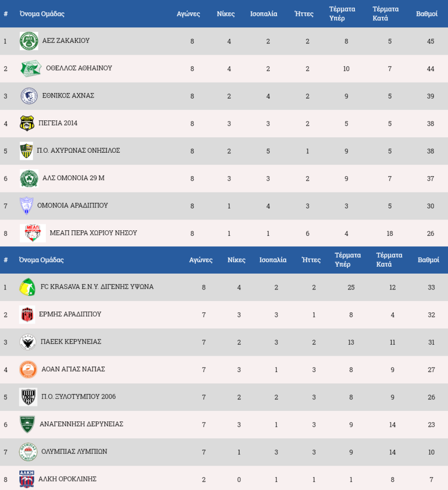Click the Νίκες header in the second table
This screenshot has height=490, width=448.
[x=236, y=260]
